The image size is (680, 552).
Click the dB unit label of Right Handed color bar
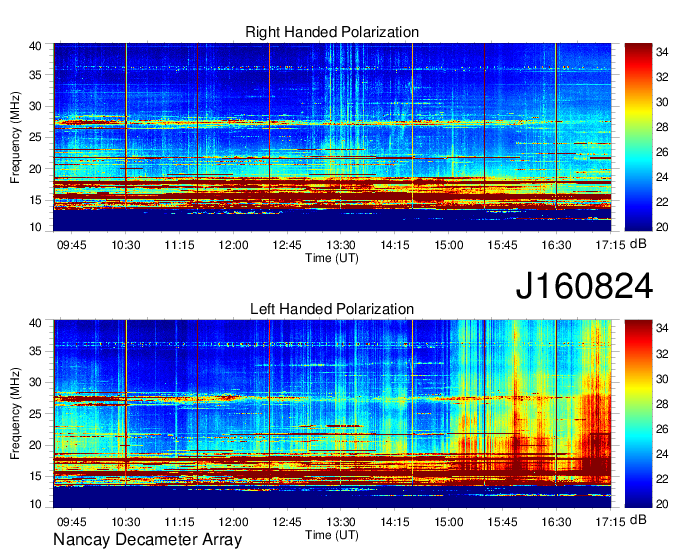coord(638,245)
